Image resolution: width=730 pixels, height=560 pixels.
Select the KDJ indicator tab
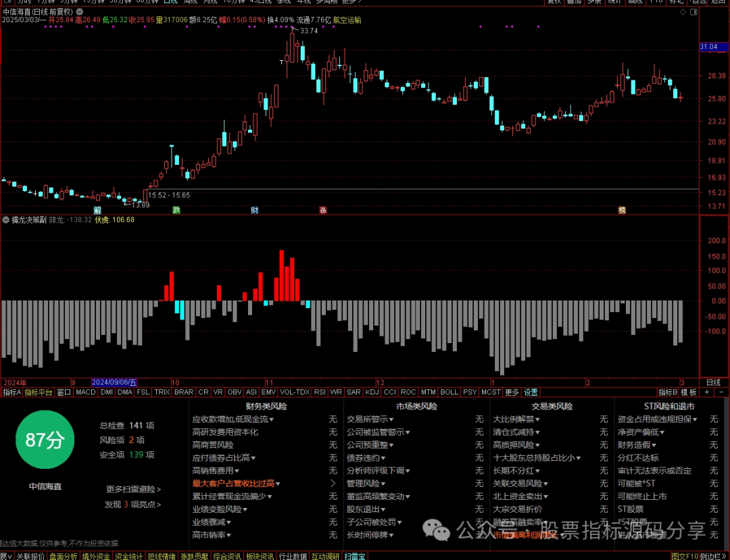tap(372, 392)
